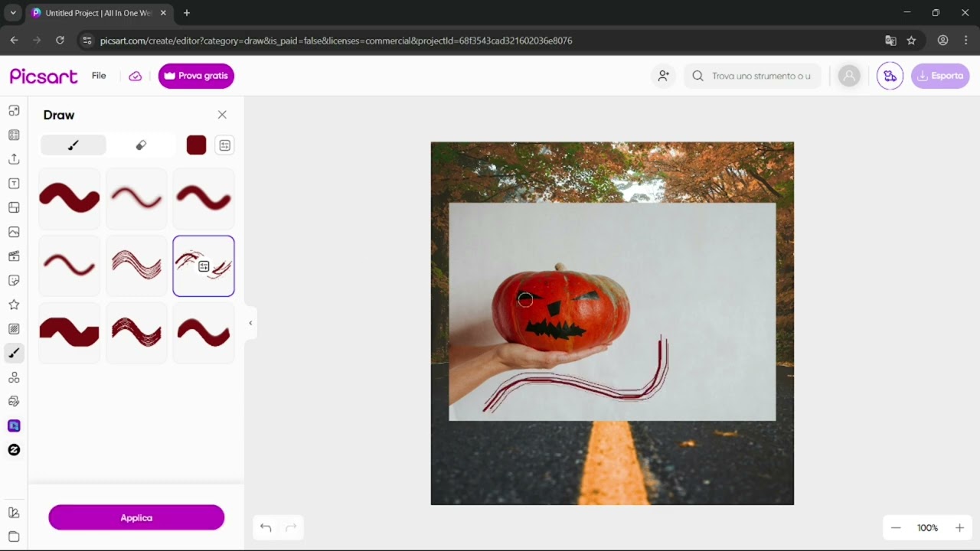The image size is (980, 551).
Task: Open the 100% zoom level value
Action: [927, 528]
